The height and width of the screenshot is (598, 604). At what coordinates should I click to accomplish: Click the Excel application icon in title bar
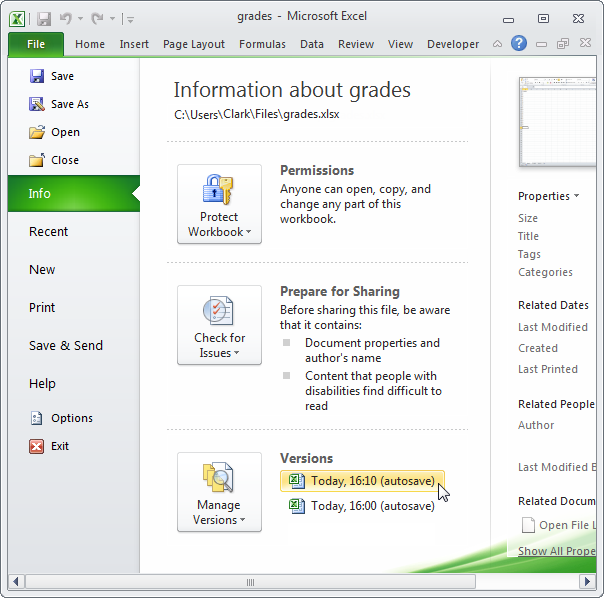17,18
